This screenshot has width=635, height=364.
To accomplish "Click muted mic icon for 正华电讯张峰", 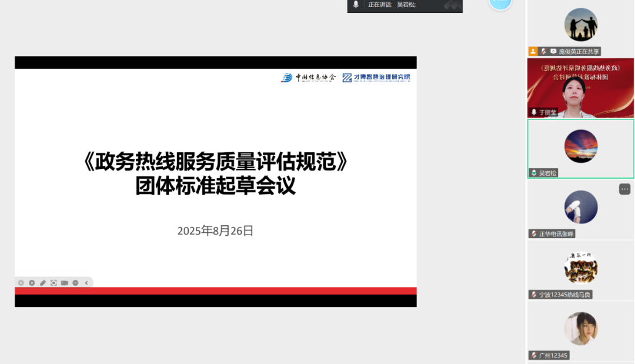I will coord(534,233).
